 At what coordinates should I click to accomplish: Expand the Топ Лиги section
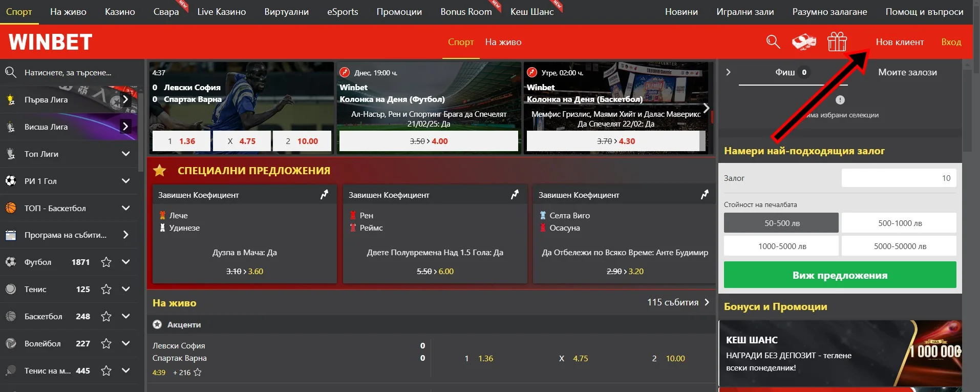(x=125, y=153)
